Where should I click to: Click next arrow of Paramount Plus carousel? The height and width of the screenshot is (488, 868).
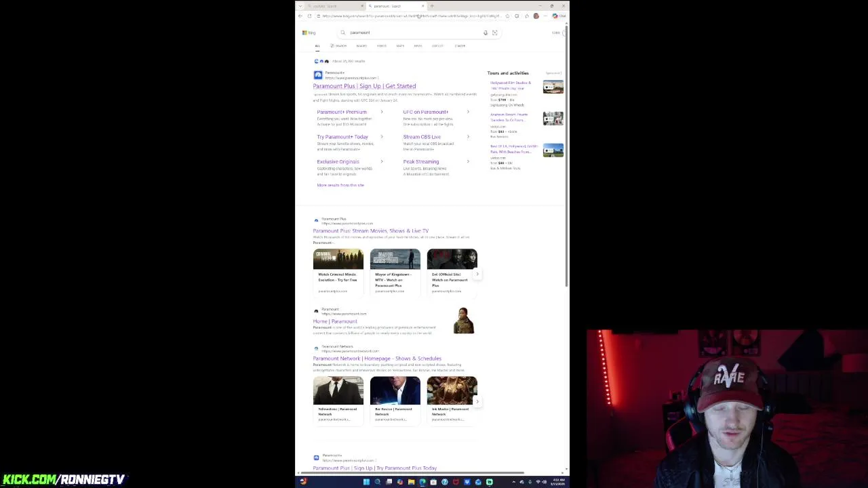(x=477, y=274)
